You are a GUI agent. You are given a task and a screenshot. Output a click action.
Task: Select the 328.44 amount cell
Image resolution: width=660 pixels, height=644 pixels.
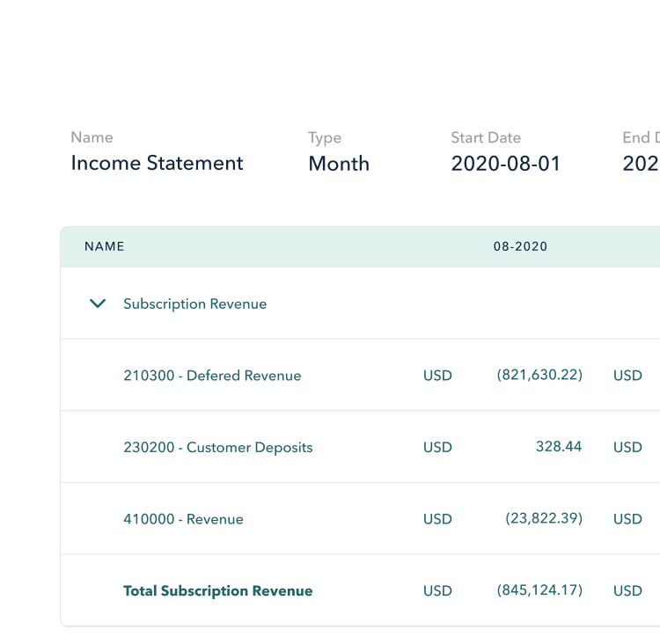tap(558, 447)
